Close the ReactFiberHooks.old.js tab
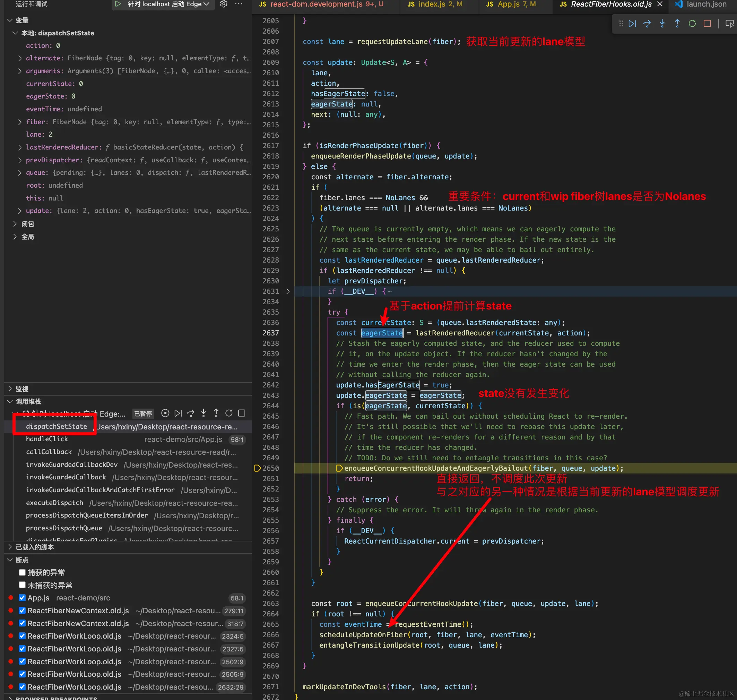 [x=660, y=4]
